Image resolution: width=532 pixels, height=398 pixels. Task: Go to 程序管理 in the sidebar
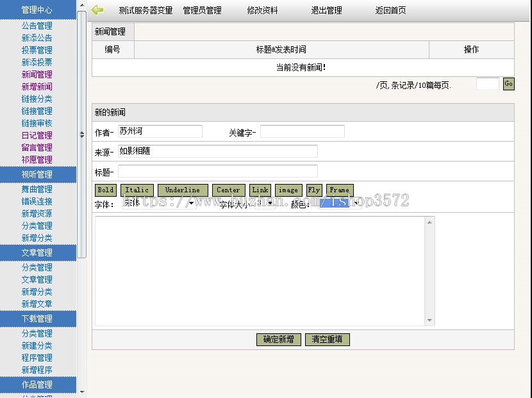(37, 358)
